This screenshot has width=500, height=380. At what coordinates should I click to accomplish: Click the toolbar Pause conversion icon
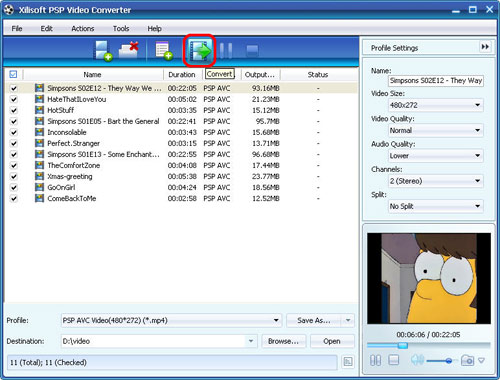point(226,51)
